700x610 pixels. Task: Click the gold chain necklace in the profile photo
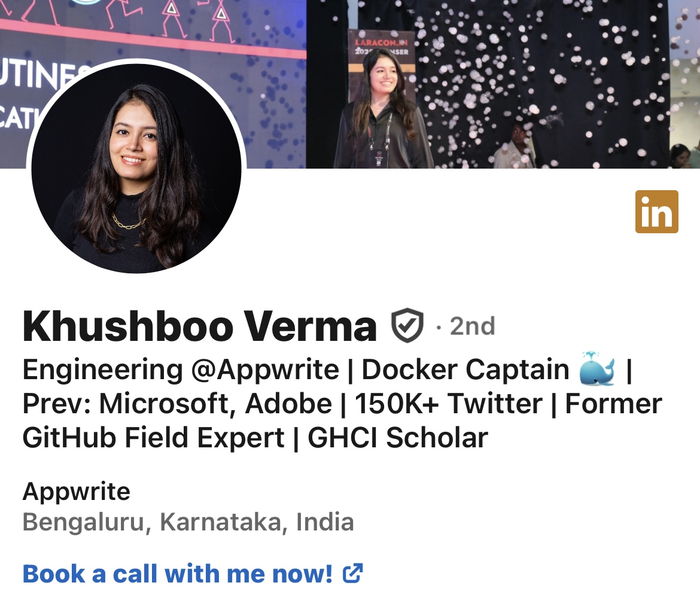[x=129, y=221]
